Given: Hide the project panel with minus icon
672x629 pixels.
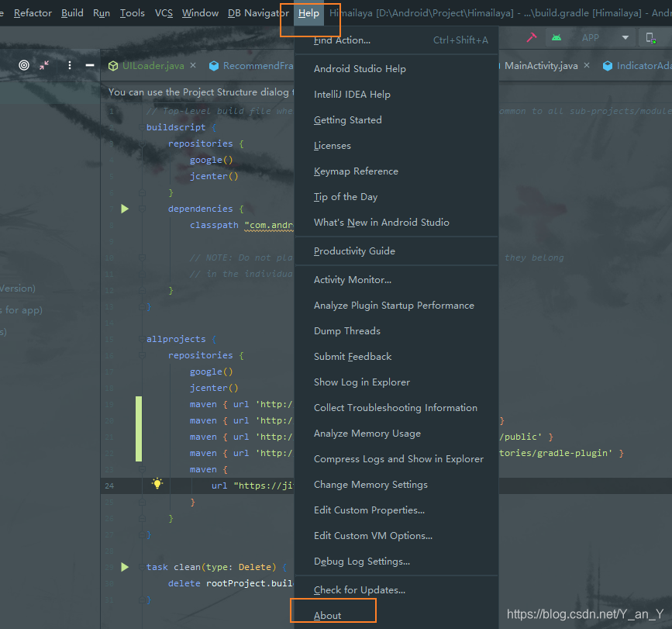Looking at the screenshot, I should (x=90, y=65).
